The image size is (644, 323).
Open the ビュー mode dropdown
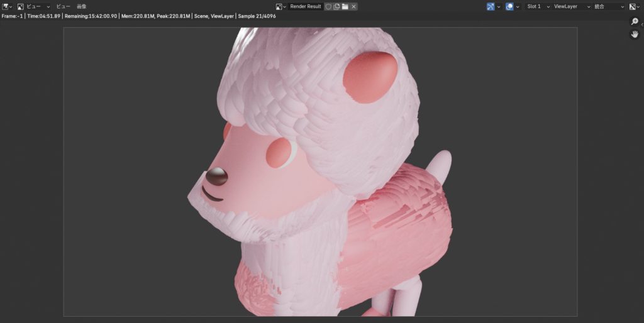pos(36,6)
